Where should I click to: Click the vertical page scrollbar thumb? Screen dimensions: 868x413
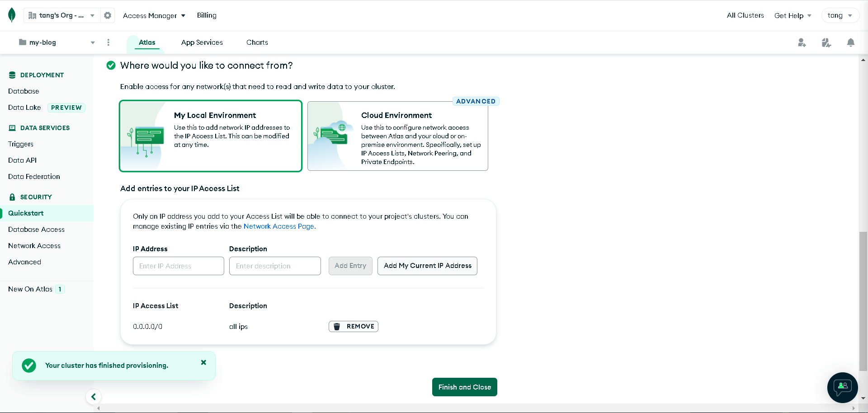click(863, 301)
